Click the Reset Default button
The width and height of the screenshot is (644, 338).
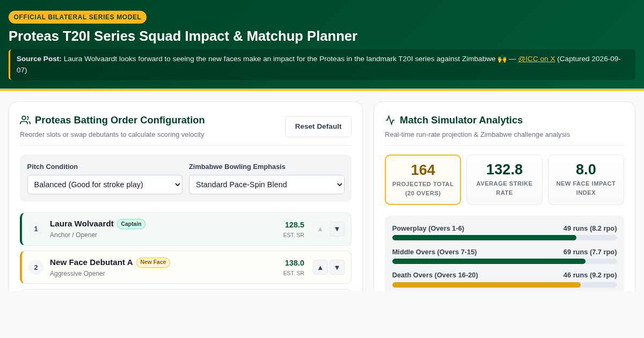point(318,127)
